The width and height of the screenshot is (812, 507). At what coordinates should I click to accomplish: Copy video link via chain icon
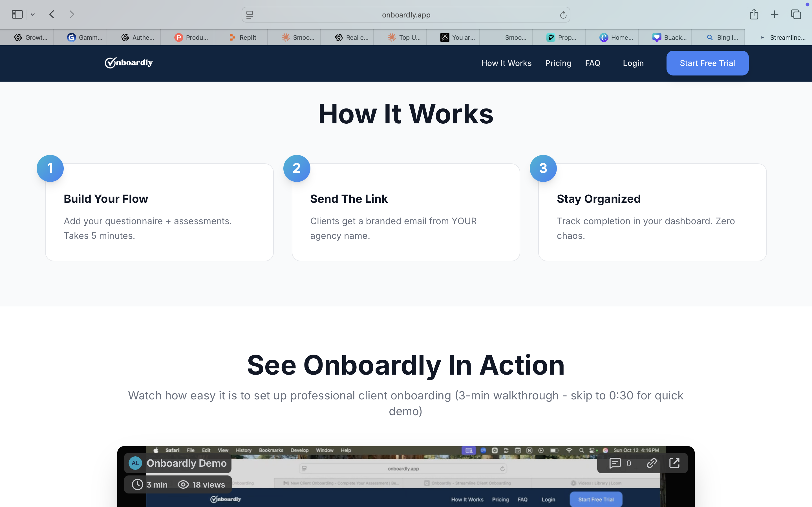[x=652, y=463]
